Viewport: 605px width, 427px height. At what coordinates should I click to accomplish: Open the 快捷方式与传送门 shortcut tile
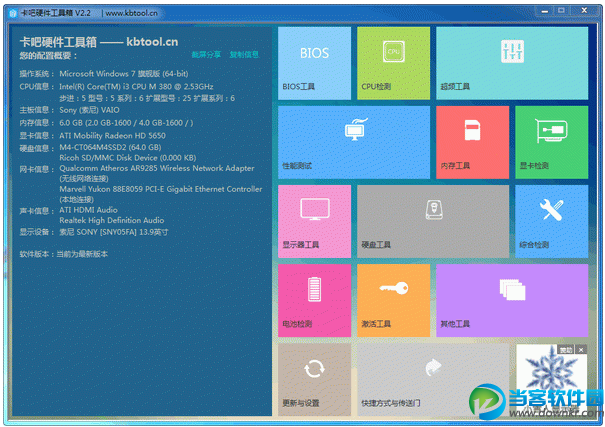coord(433,380)
